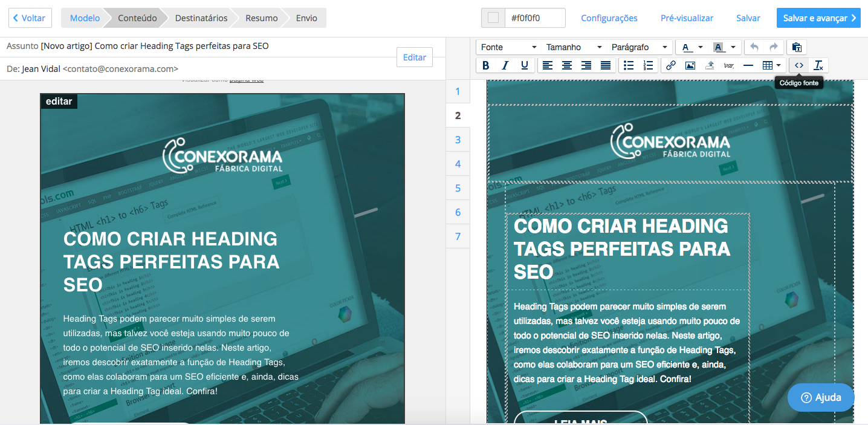
Task: Open the Fonte font dropdown
Action: 508,47
